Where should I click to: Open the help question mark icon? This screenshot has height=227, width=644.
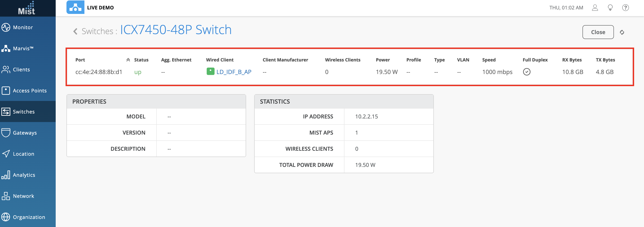click(x=625, y=8)
